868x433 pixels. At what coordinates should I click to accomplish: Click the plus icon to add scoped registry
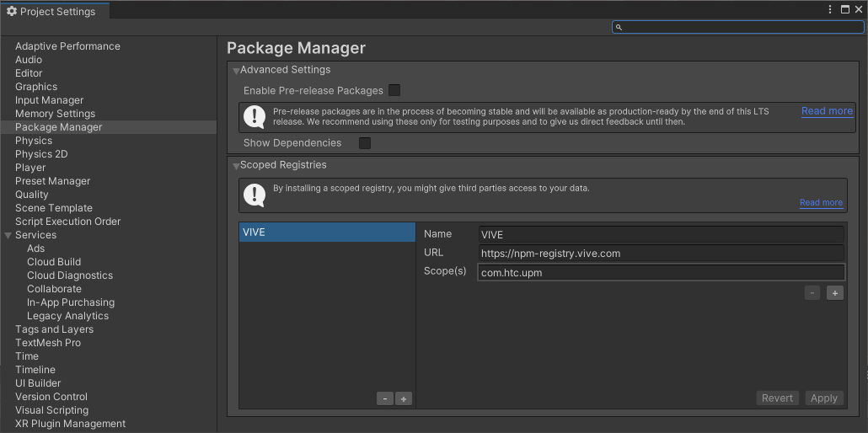pyautogui.click(x=404, y=398)
